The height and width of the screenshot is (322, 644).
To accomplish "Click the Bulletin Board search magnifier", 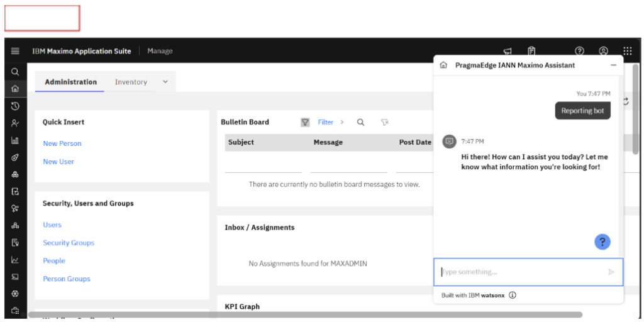I will tap(360, 122).
